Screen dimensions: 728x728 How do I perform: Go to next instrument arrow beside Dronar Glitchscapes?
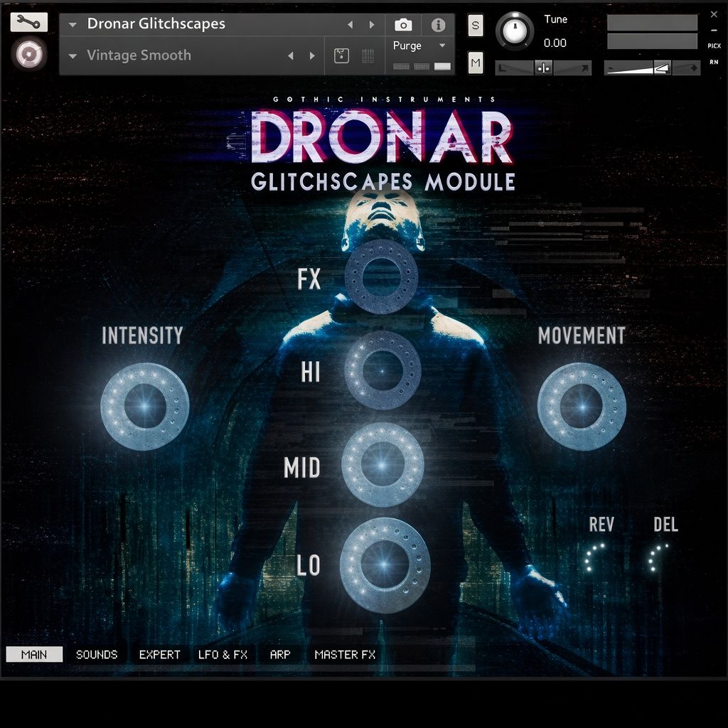pos(371,25)
